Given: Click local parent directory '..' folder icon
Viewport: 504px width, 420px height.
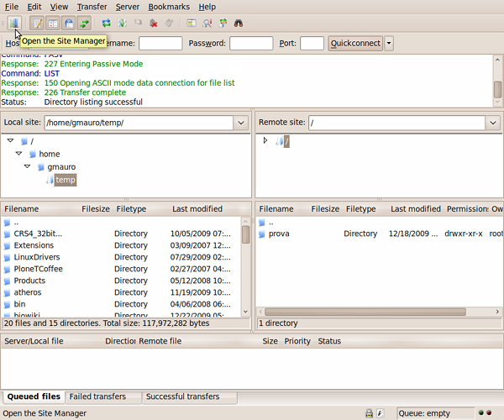Looking at the screenshot, I should point(7,222).
